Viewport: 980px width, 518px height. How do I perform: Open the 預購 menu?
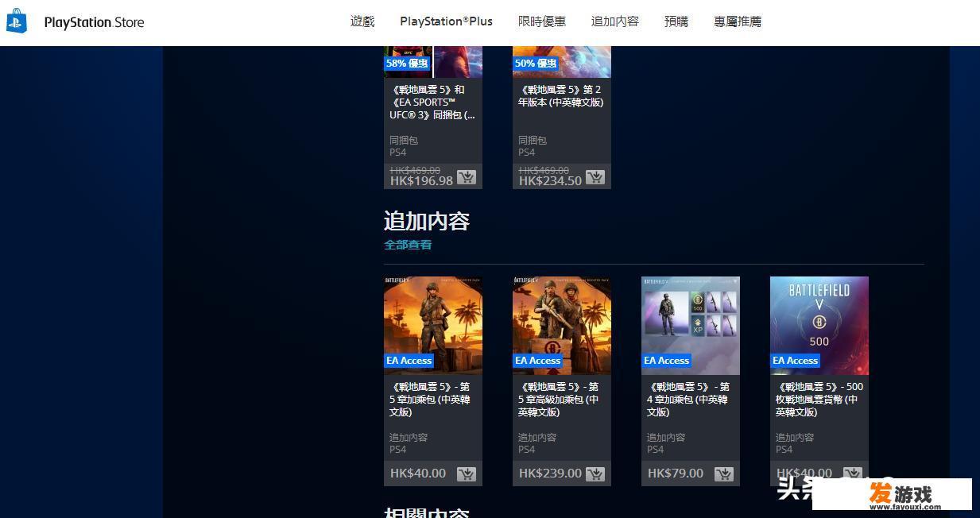click(x=676, y=21)
